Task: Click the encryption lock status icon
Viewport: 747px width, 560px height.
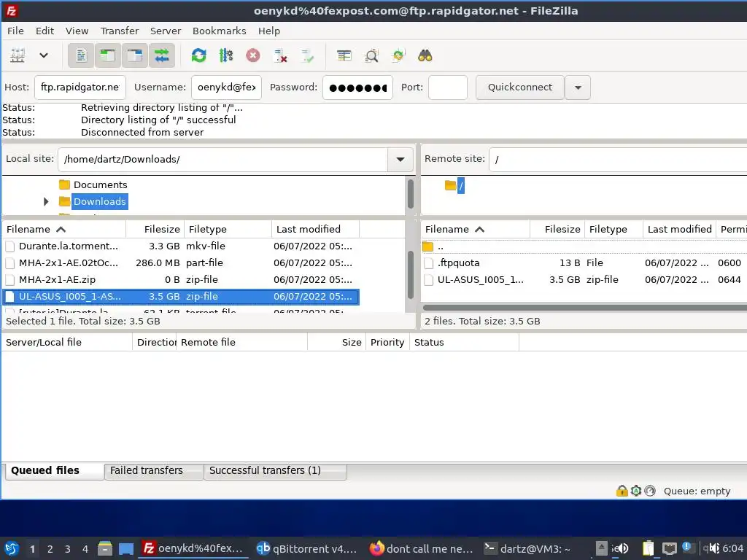Action: click(x=622, y=491)
